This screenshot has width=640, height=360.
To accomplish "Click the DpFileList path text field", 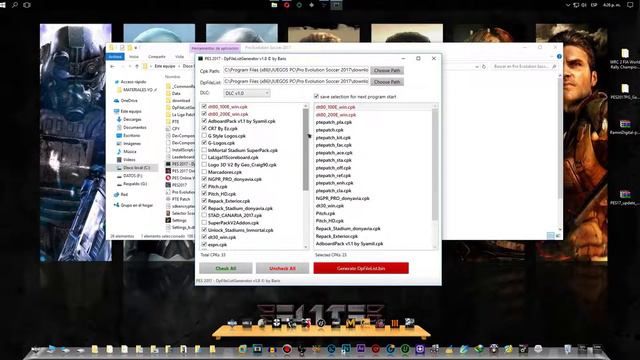I will 296,82.
